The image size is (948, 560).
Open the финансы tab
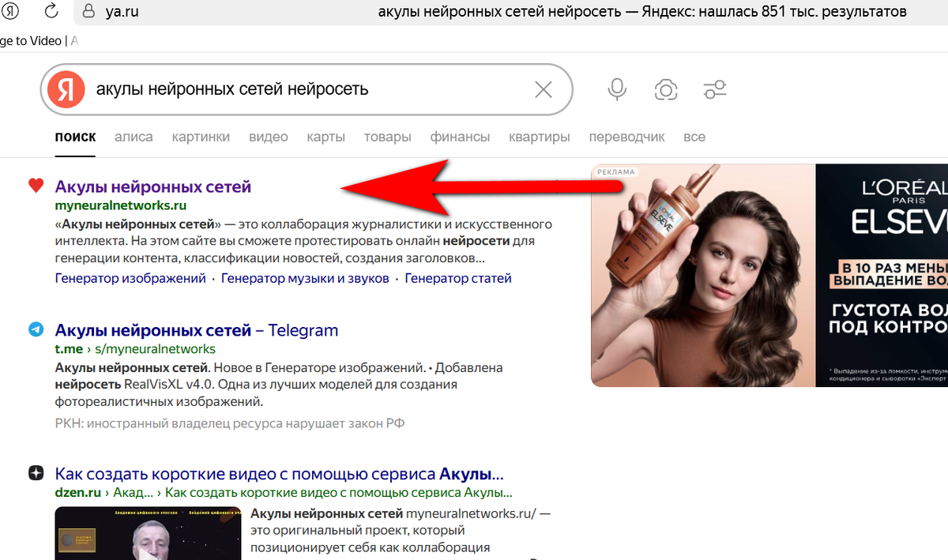pos(460,137)
